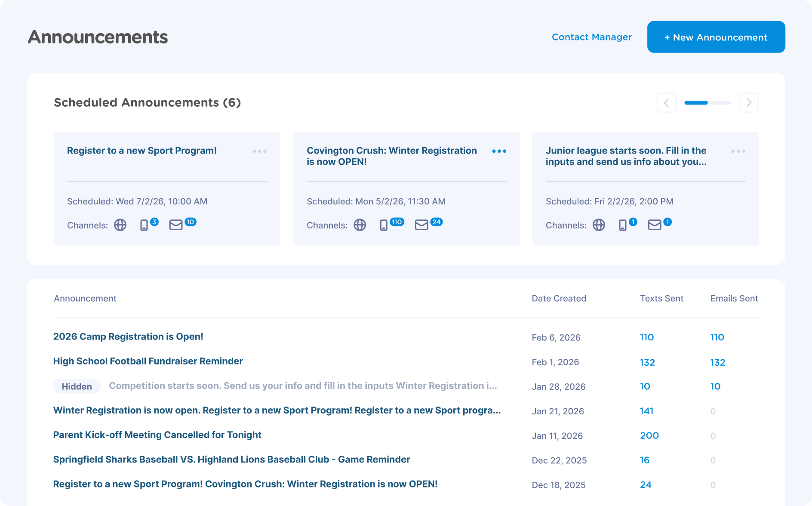The image size is (812, 506).
Task: Click texts sent 10 for hidden Competition row
Action: coord(645,386)
